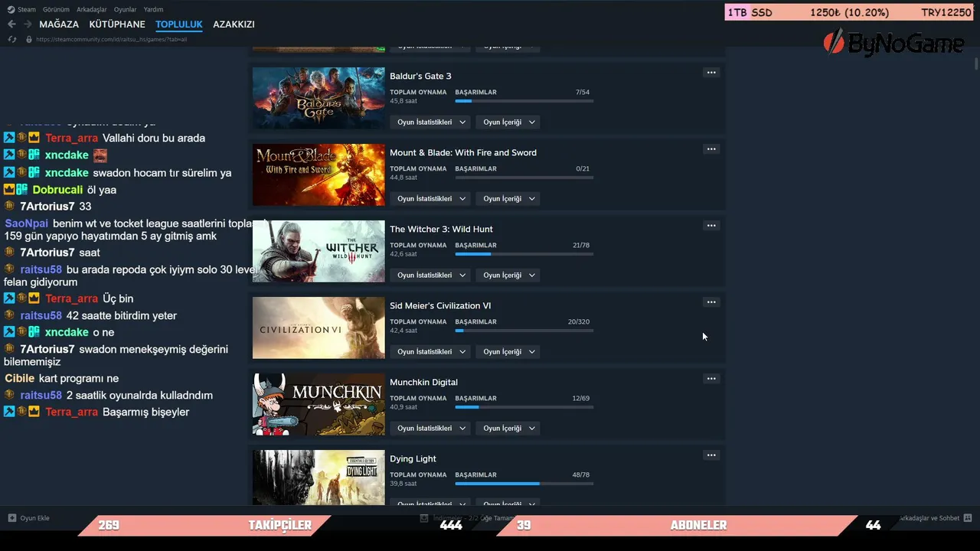The image size is (980, 551).
Task: Open the AZAKKIZI profile tab
Action: click(234, 24)
